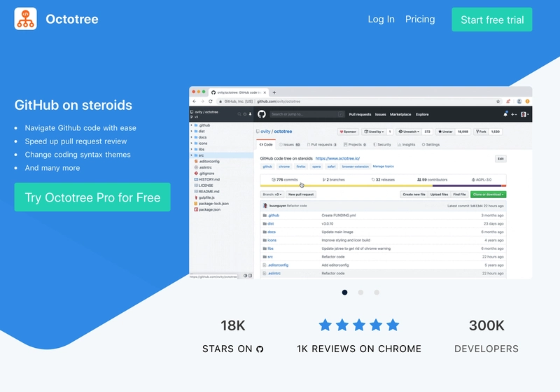
Task: Click the Create new file button
Action: tap(414, 195)
